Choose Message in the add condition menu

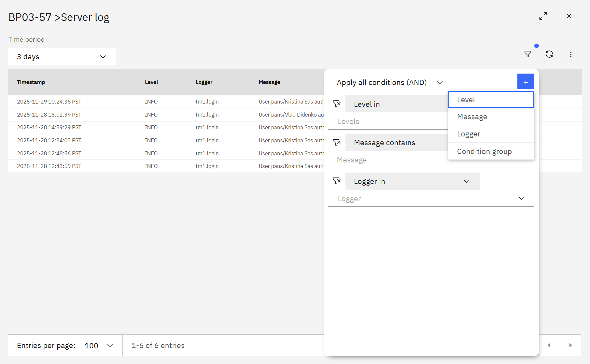491,117
